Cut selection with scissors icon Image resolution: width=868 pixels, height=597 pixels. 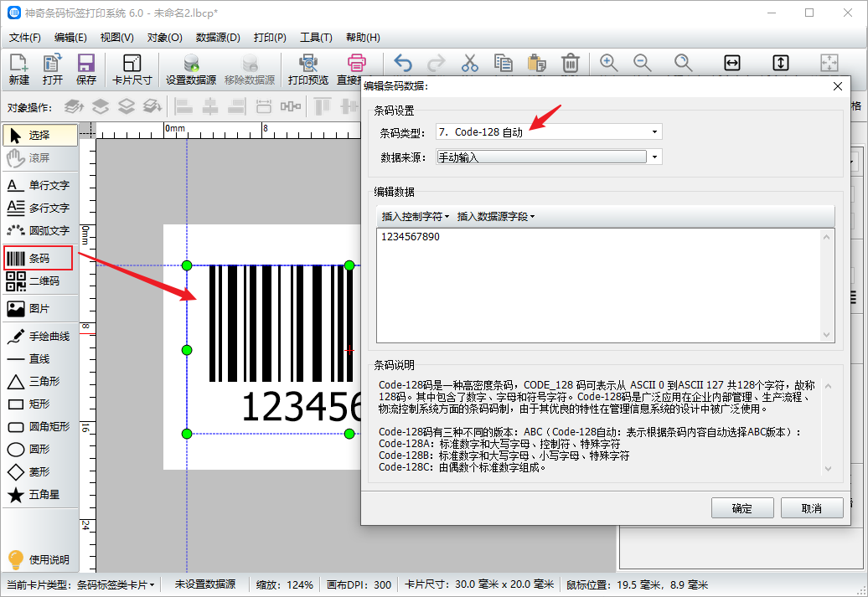pos(470,63)
